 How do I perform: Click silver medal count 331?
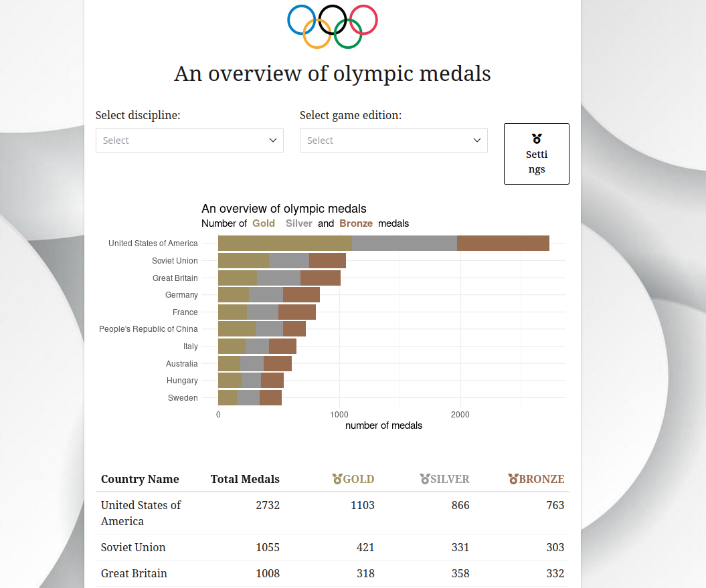pos(460,547)
